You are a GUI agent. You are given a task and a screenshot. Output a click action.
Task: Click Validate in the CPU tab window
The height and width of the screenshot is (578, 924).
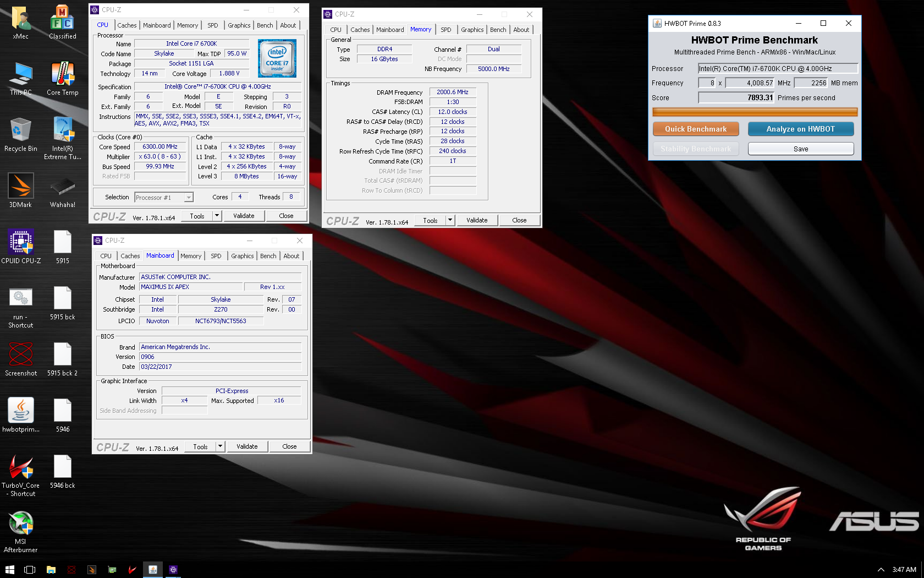point(244,216)
